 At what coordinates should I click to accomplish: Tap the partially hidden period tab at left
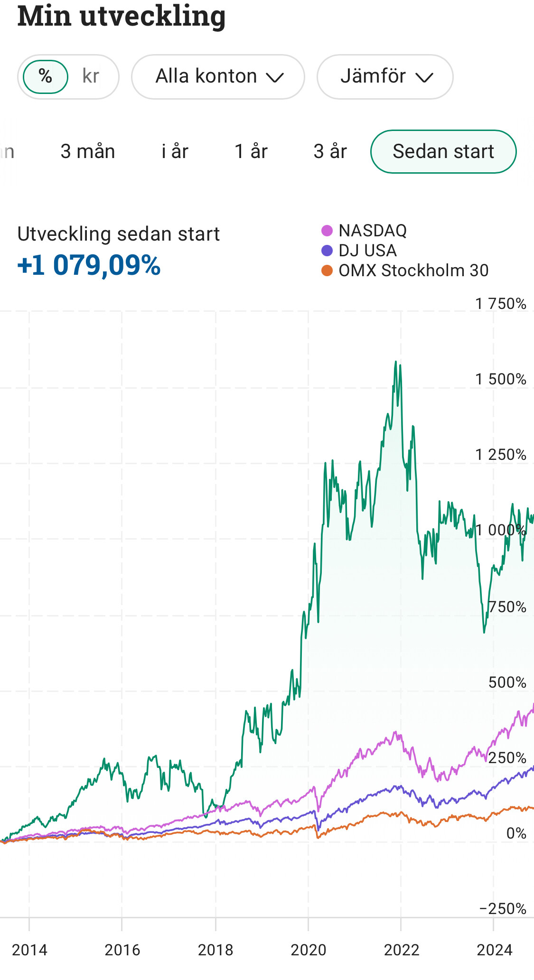8,151
